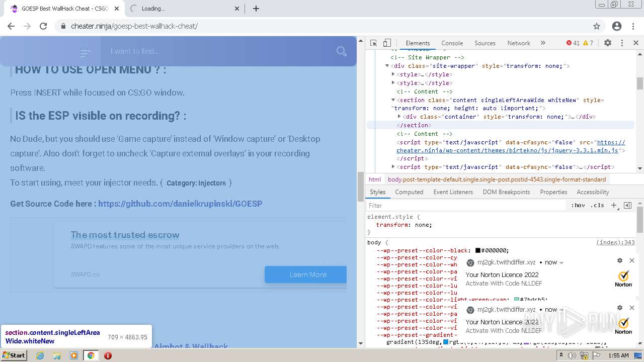Open settings on the first Norton notification

click(620, 260)
